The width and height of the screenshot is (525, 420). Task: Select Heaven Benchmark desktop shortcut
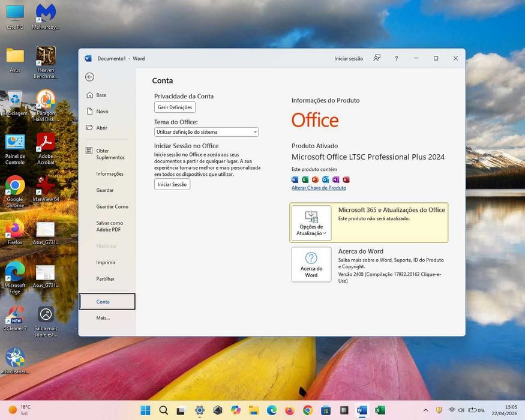coord(46,62)
